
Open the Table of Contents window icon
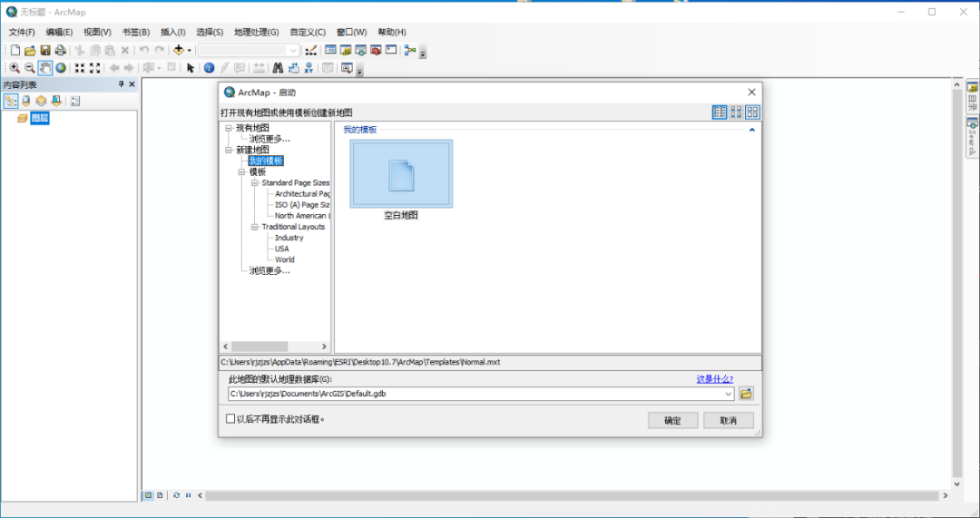click(330, 50)
